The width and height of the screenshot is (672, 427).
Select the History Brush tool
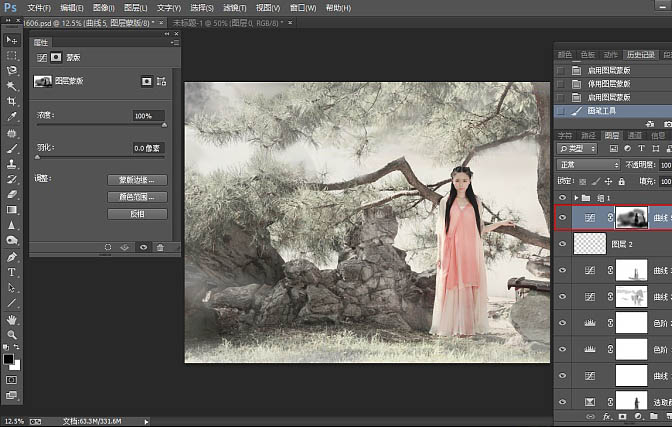pos(12,179)
